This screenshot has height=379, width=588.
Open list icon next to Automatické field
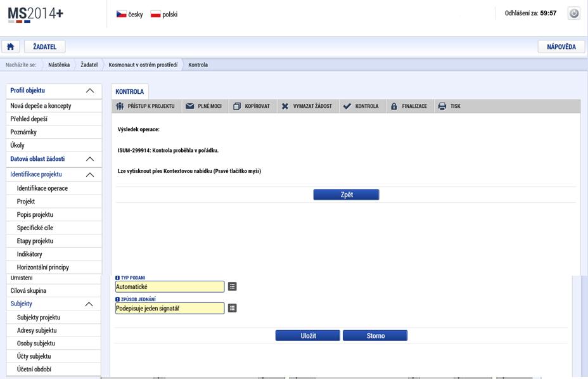coord(233,286)
